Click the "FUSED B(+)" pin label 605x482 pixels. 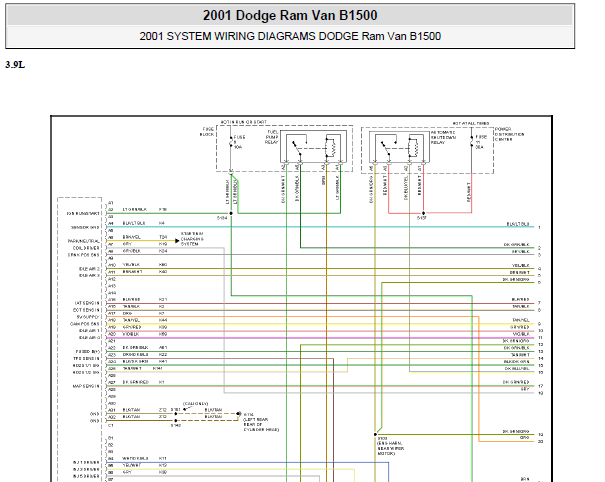pyautogui.click(x=88, y=352)
